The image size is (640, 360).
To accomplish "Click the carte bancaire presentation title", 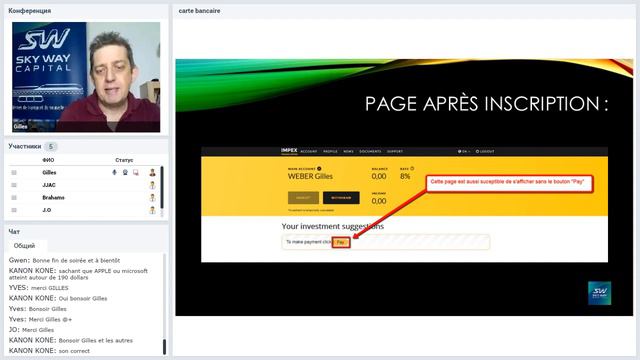I will point(199,11).
